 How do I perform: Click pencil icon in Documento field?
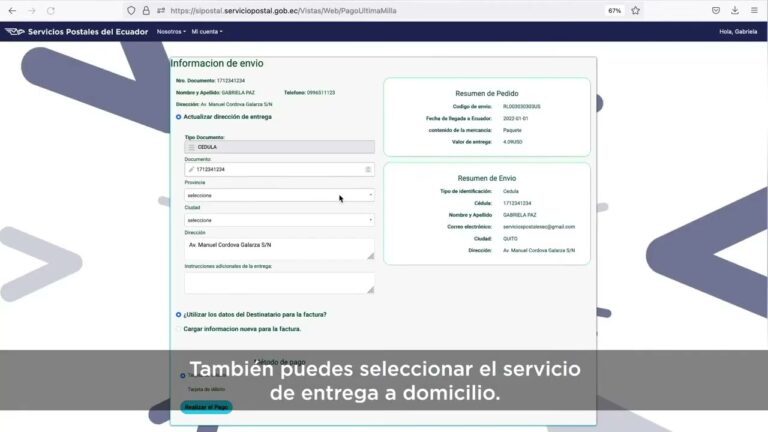point(191,169)
